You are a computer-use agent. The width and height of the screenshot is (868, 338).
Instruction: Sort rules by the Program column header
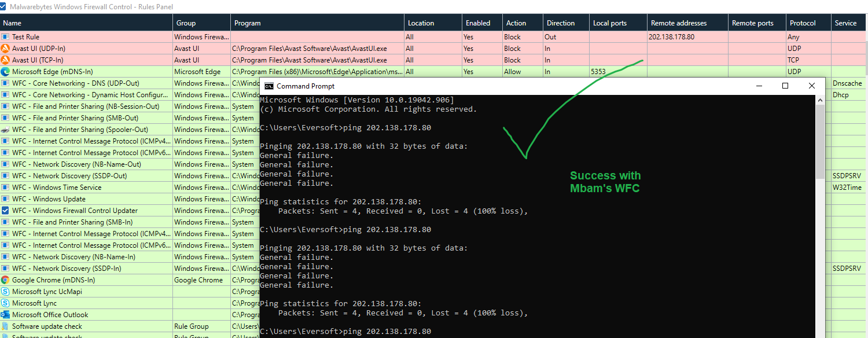pos(317,23)
